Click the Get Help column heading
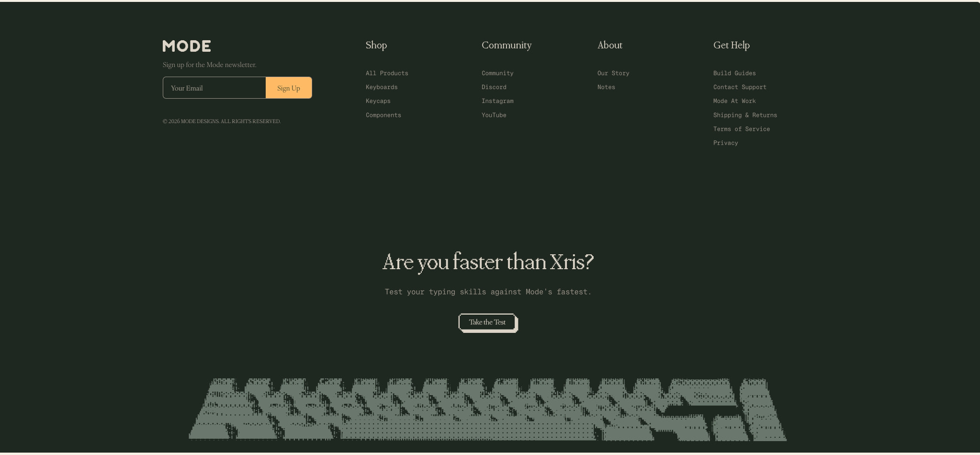This screenshot has height=455, width=980. click(732, 45)
